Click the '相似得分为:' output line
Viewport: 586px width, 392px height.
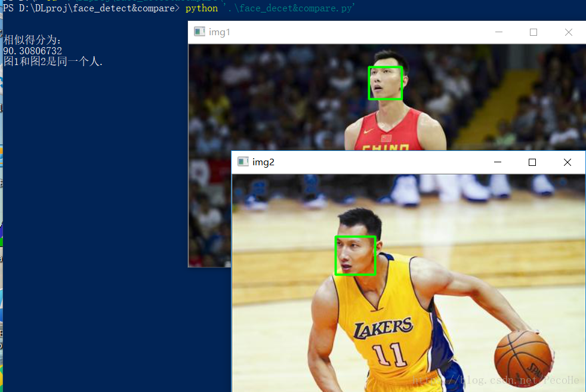pos(32,40)
